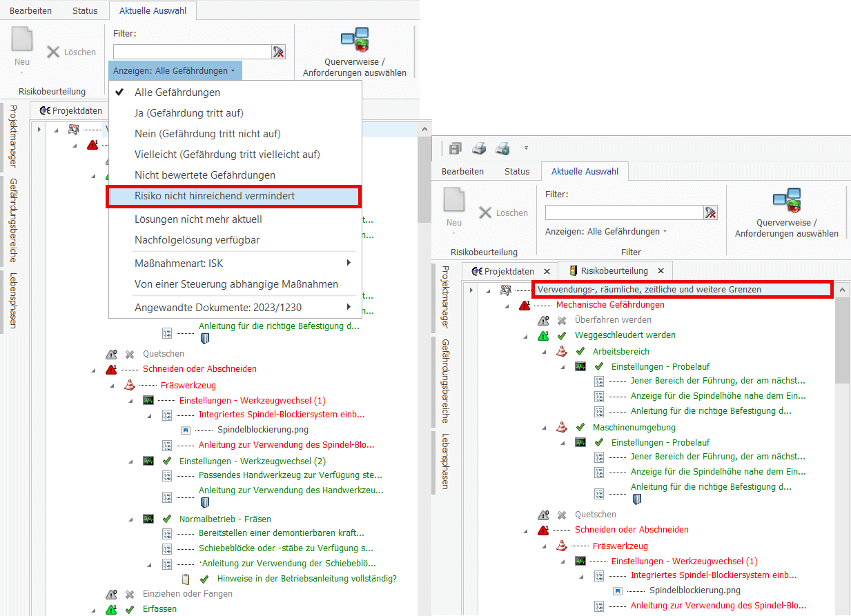Click the printer icon without the globe
Viewport: 851px width, 616px height.
[478, 148]
